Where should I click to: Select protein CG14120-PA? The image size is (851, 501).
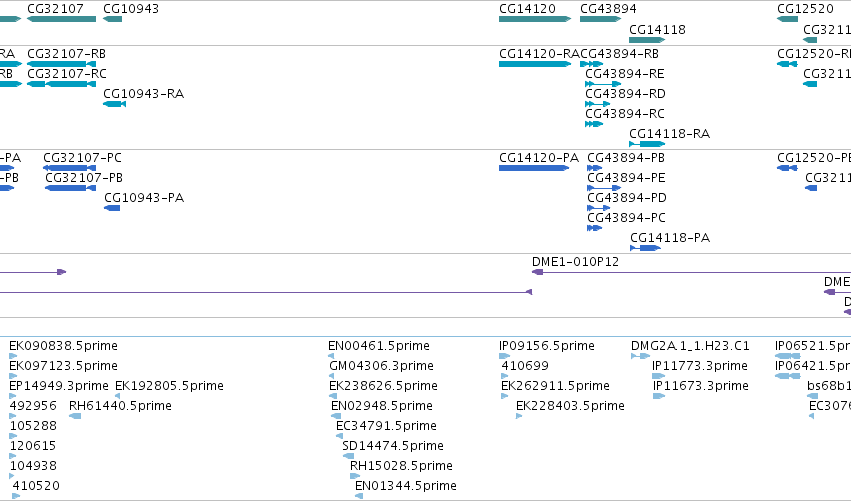(x=534, y=168)
